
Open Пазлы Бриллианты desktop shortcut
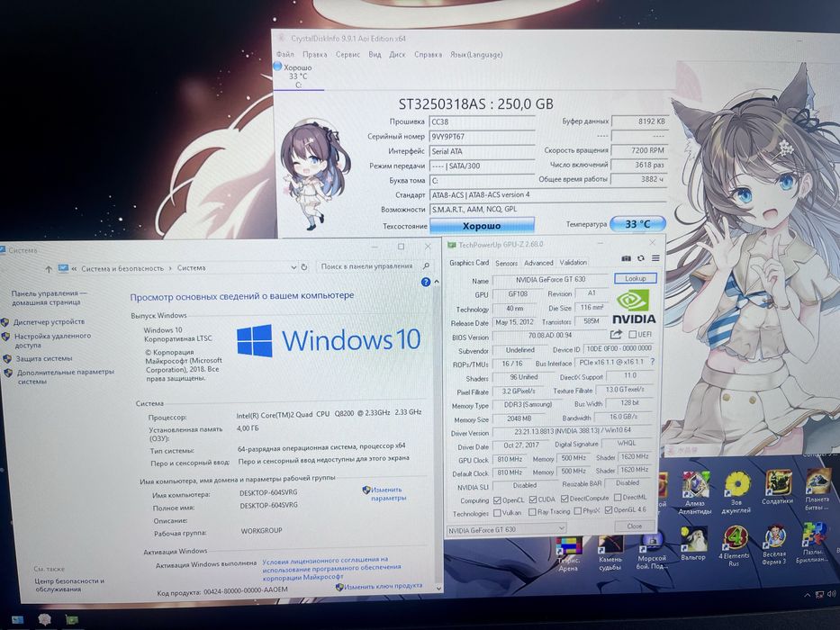[813, 542]
